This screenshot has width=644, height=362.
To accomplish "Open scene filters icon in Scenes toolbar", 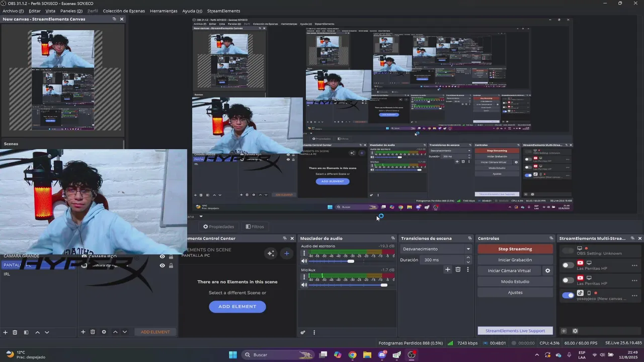I will click(x=26, y=332).
